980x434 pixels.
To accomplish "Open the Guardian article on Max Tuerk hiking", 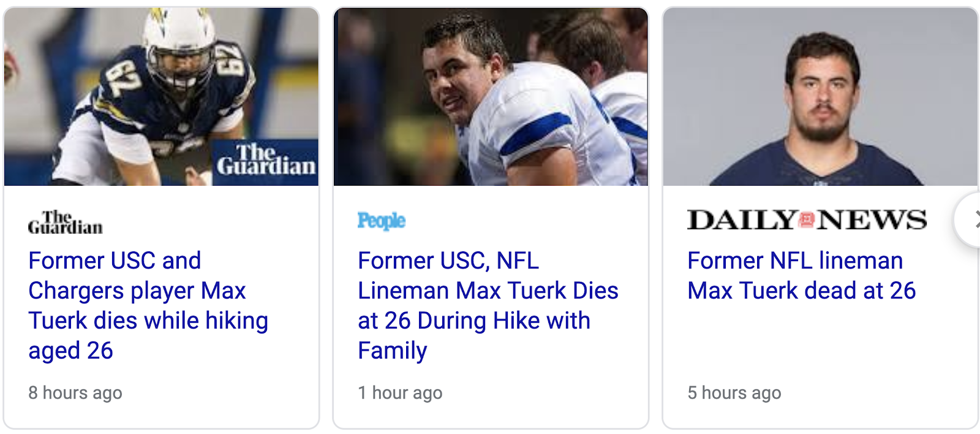I will coord(148,305).
